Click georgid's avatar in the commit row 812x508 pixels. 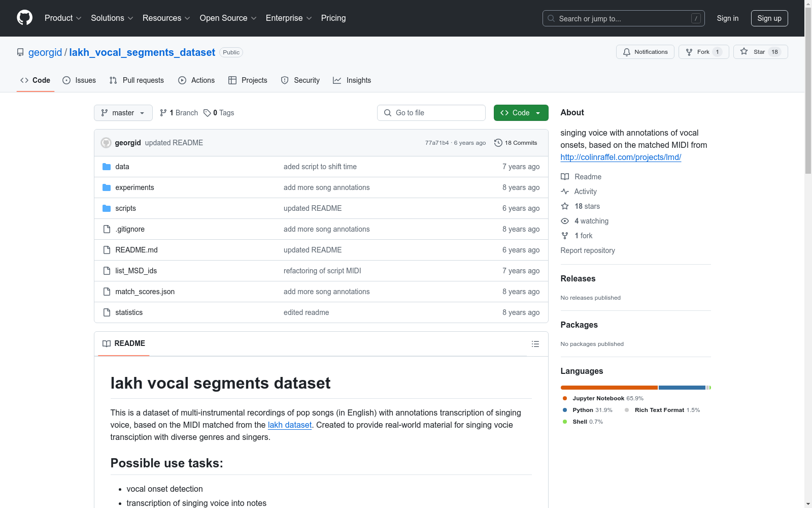(106, 143)
